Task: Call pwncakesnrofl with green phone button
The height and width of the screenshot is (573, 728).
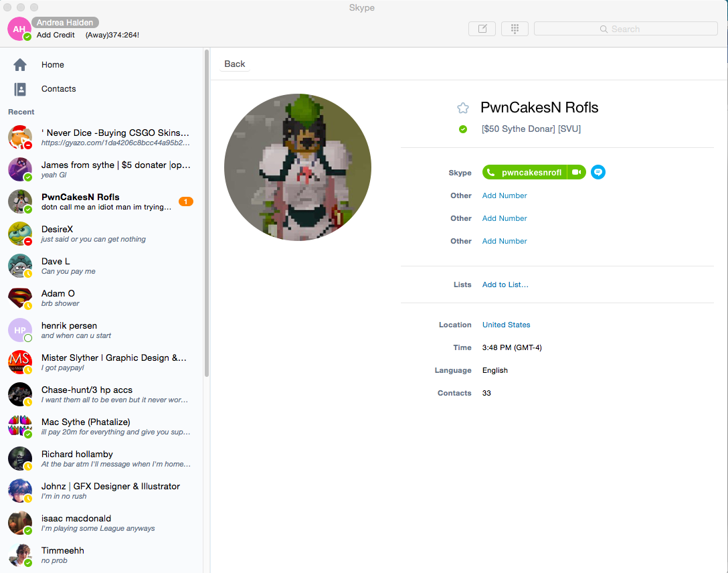Action: (x=525, y=172)
